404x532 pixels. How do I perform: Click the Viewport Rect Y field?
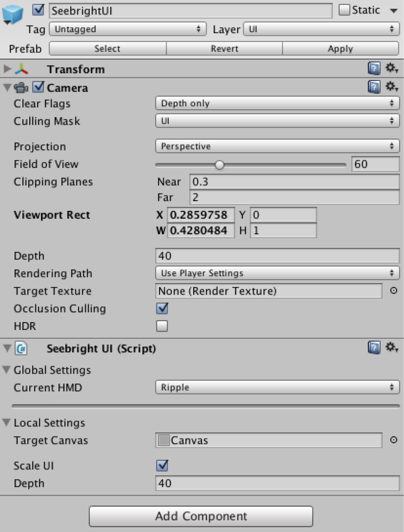[283, 215]
